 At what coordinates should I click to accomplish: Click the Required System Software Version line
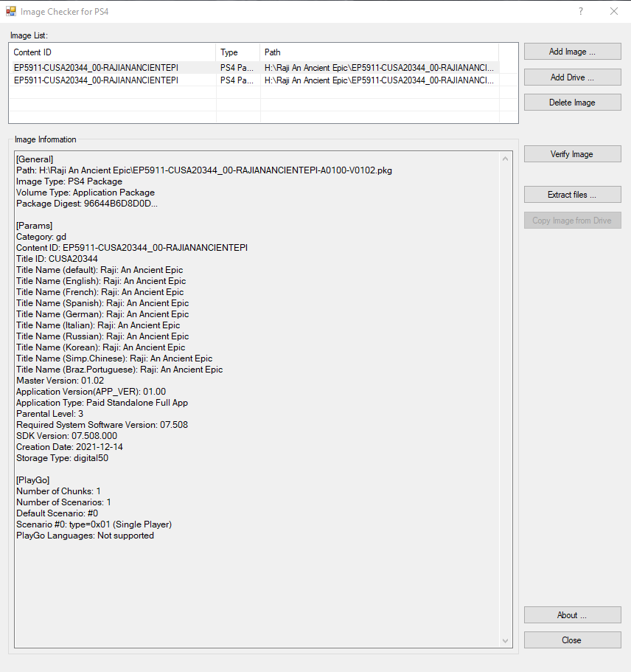click(x=102, y=425)
